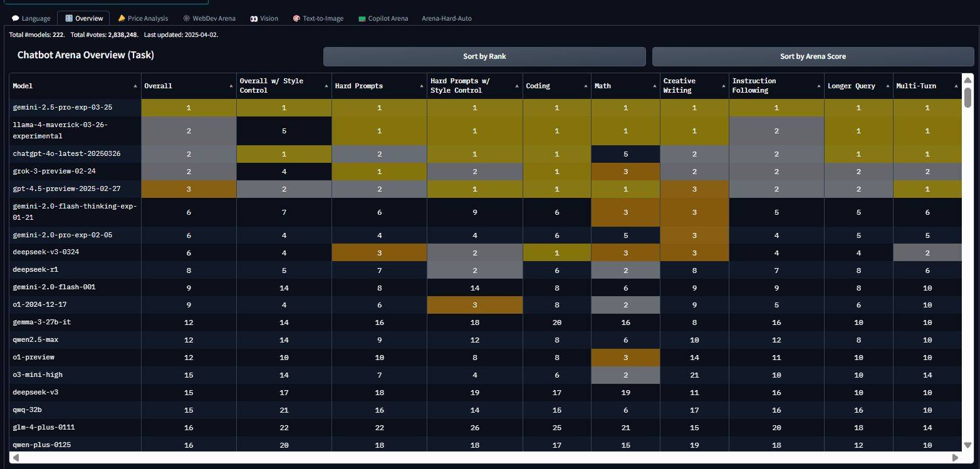Click Coding rank cell for deepseek-v3-0324
Screen dimensions: 980x469
(x=556, y=252)
